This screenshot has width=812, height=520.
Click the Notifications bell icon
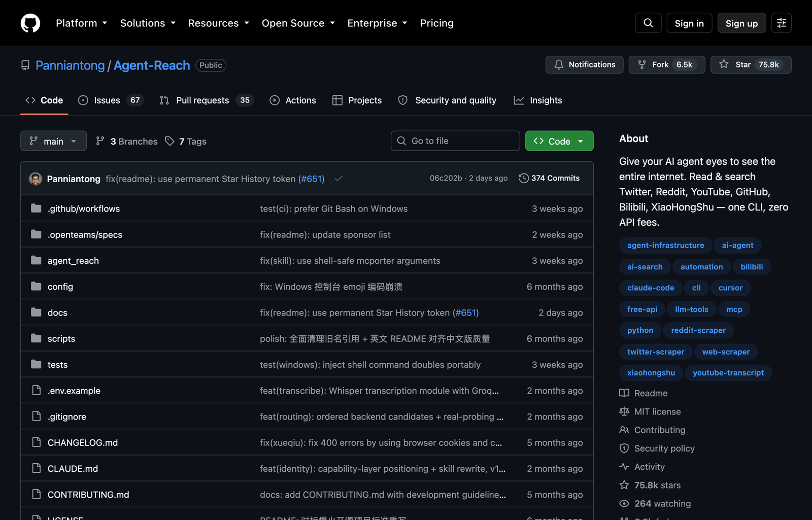click(x=559, y=64)
